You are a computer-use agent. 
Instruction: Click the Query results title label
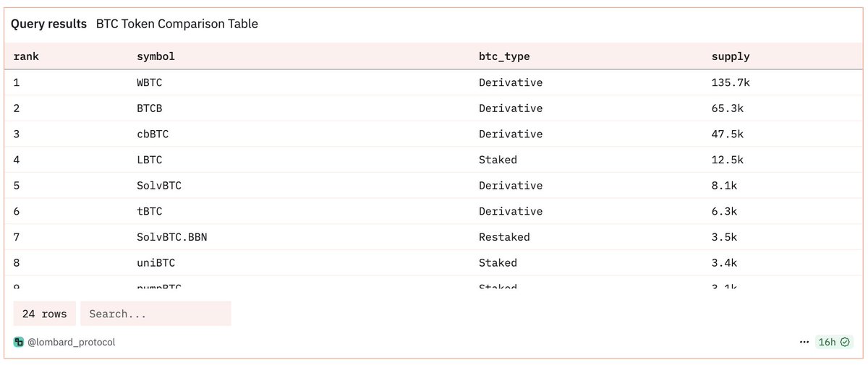(48, 24)
